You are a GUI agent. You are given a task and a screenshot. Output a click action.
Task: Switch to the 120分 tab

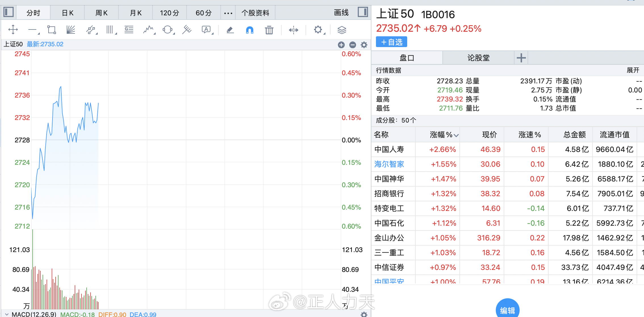coord(170,13)
